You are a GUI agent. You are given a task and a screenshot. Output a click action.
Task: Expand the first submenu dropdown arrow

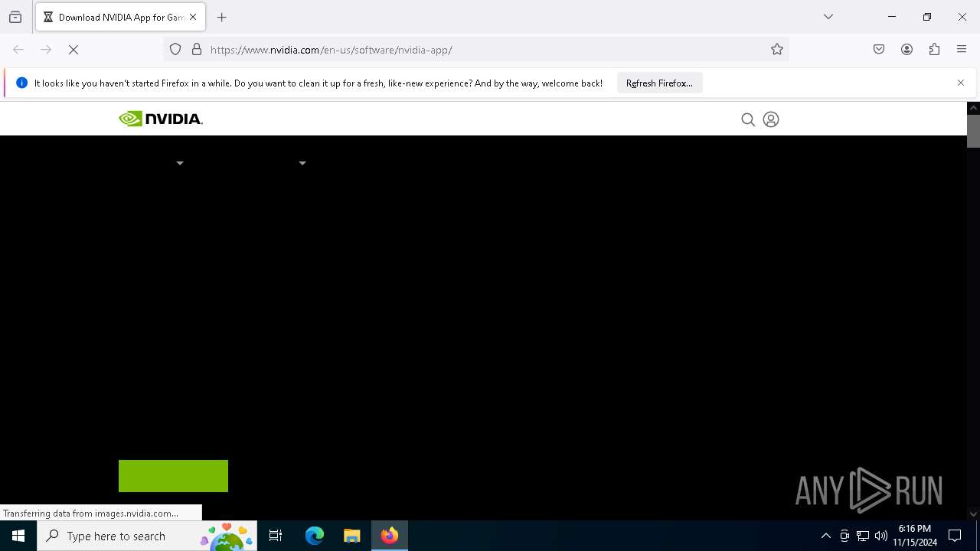[x=180, y=163]
